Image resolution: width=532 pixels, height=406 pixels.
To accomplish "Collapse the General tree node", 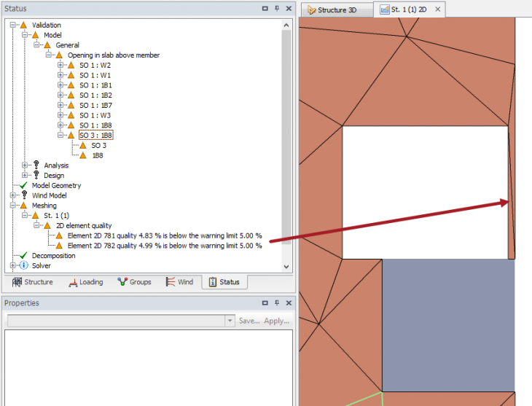I will (36, 44).
